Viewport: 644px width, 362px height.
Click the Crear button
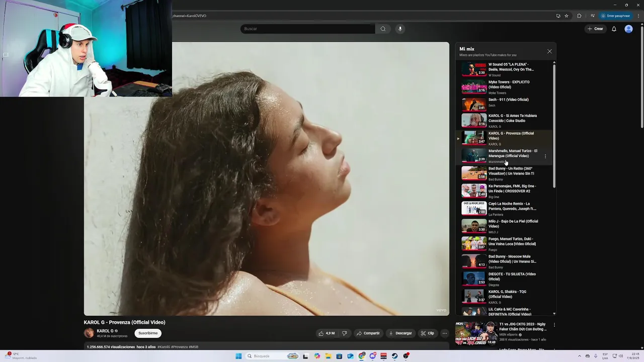click(x=595, y=29)
